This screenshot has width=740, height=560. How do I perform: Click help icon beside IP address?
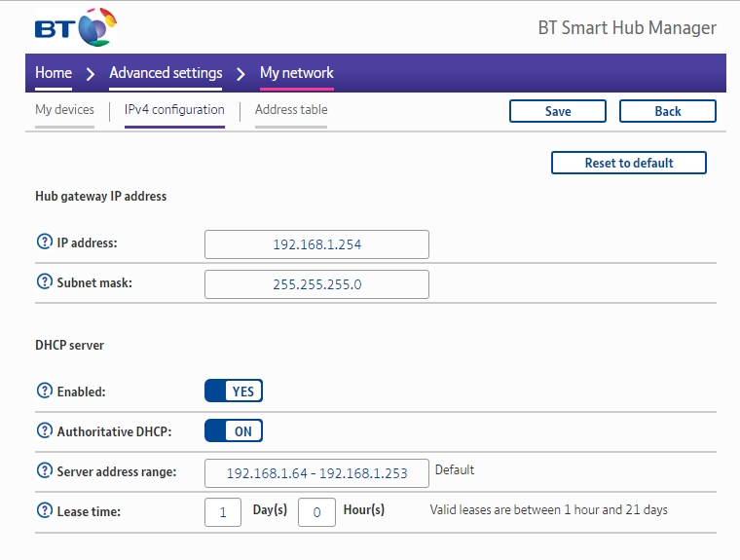click(x=44, y=243)
